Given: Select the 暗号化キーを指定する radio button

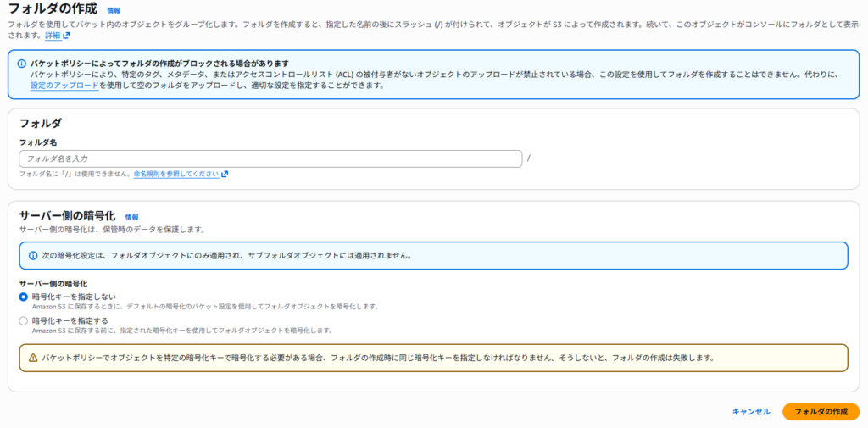Looking at the screenshot, I should [24, 321].
